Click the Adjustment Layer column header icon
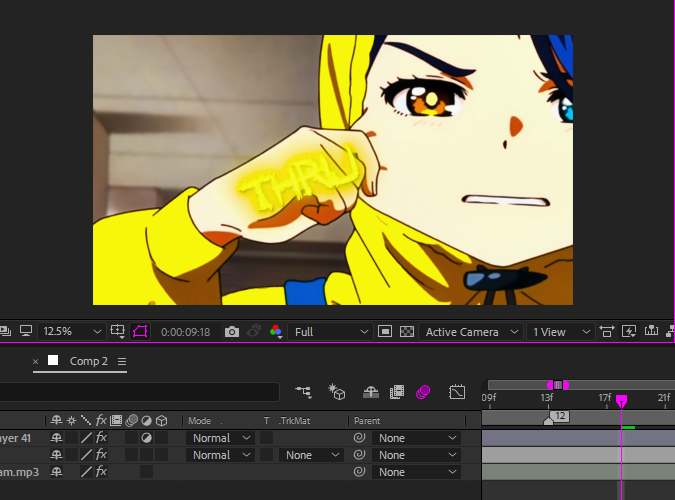Image resolution: width=675 pixels, height=500 pixels. 146,421
